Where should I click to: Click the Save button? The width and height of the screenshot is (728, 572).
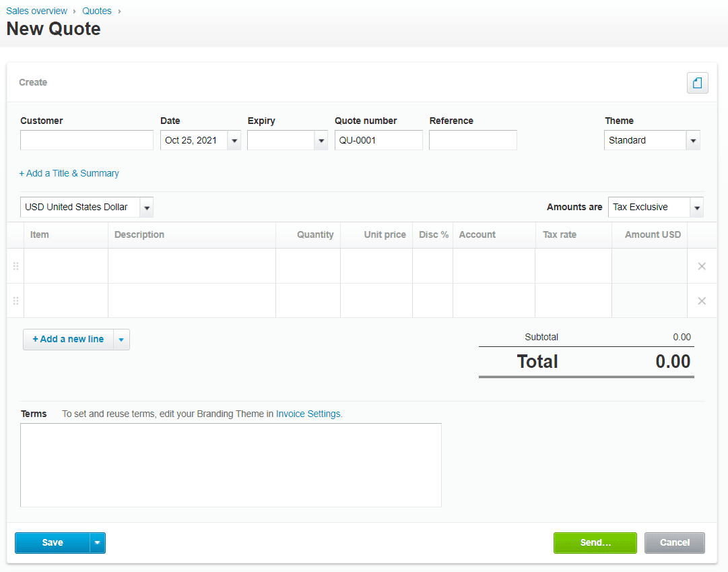[x=53, y=543]
